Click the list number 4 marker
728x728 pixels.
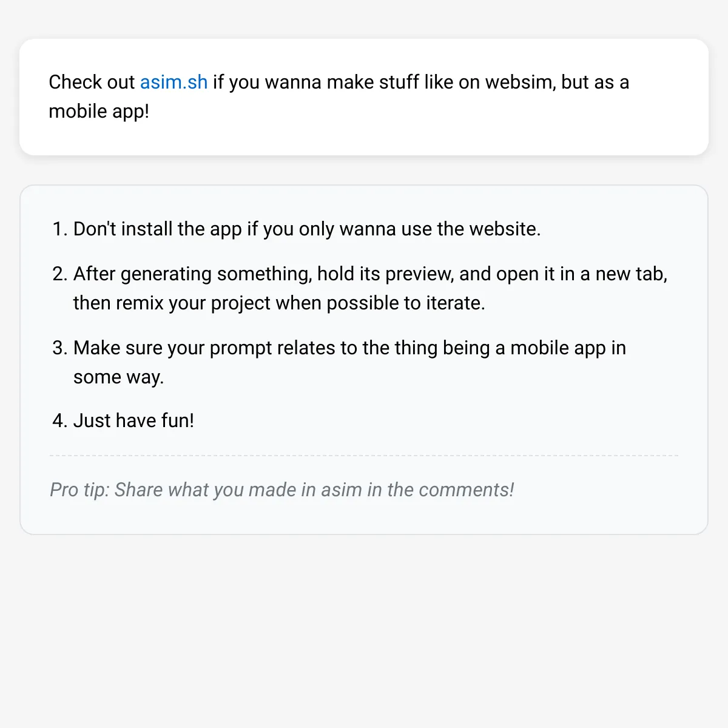60,420
